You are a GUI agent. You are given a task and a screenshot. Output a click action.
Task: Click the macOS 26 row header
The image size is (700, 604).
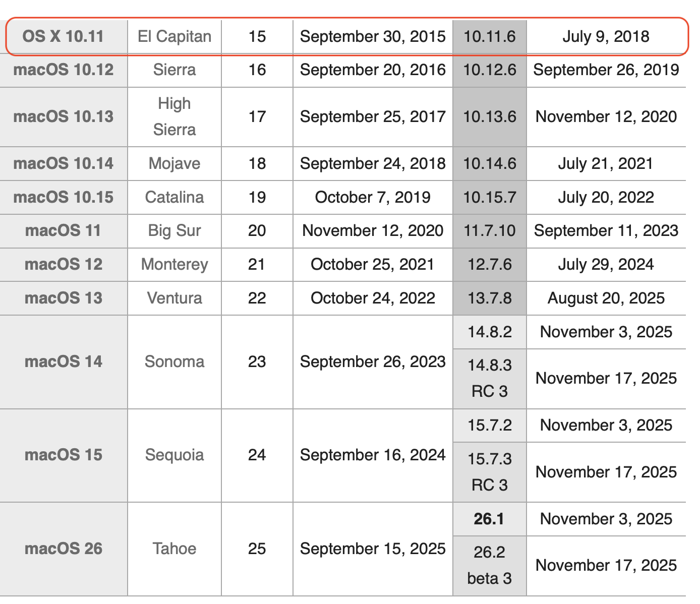pyautogui.click(x=64, y=549)
